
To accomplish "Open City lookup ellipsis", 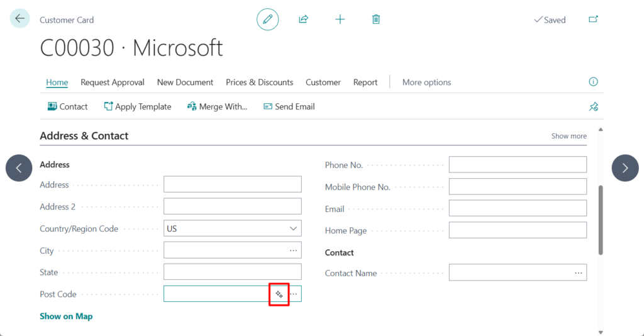I will [x=293, y=250].
